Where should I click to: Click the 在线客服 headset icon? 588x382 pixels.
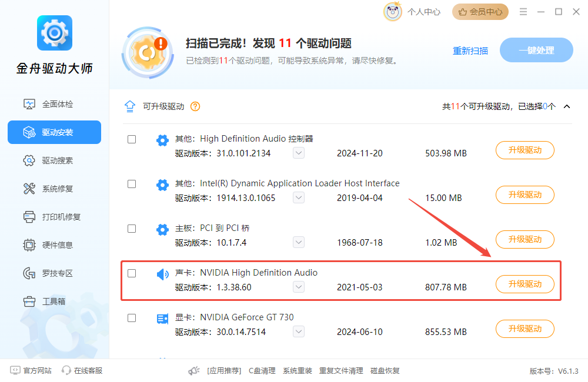(66, 370)
